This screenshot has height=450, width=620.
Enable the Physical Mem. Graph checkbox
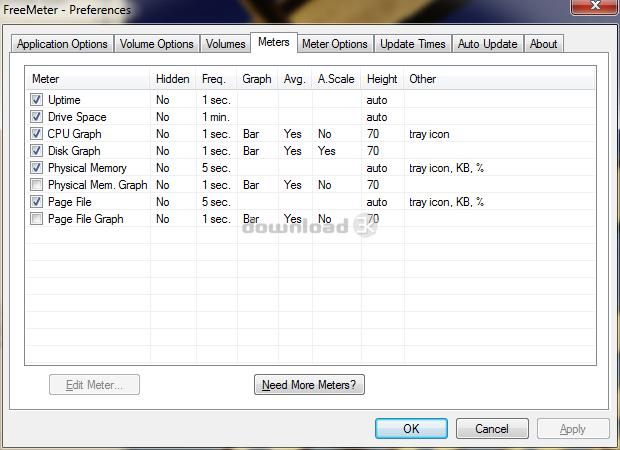(x=37, y=185)
